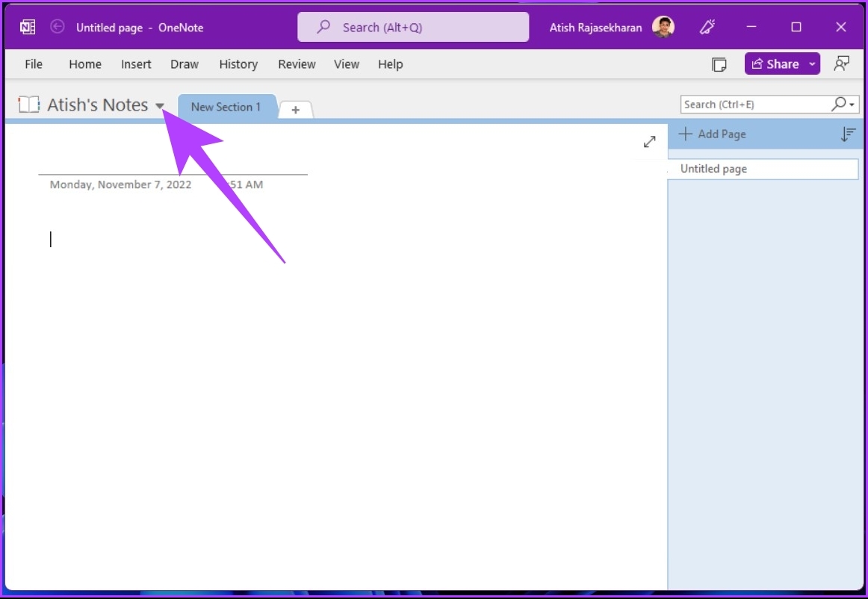Click the OneNote app logo icon
Screen dimensions: 868x599
28,27
